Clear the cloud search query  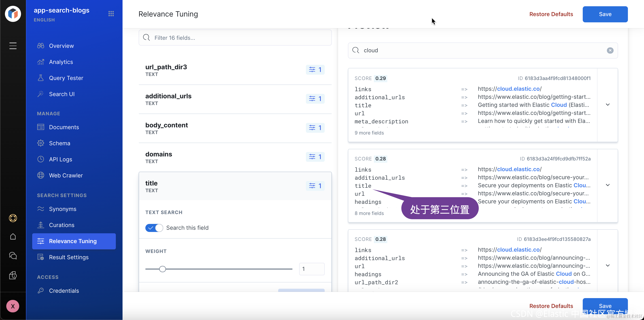[x=610, y=51]
